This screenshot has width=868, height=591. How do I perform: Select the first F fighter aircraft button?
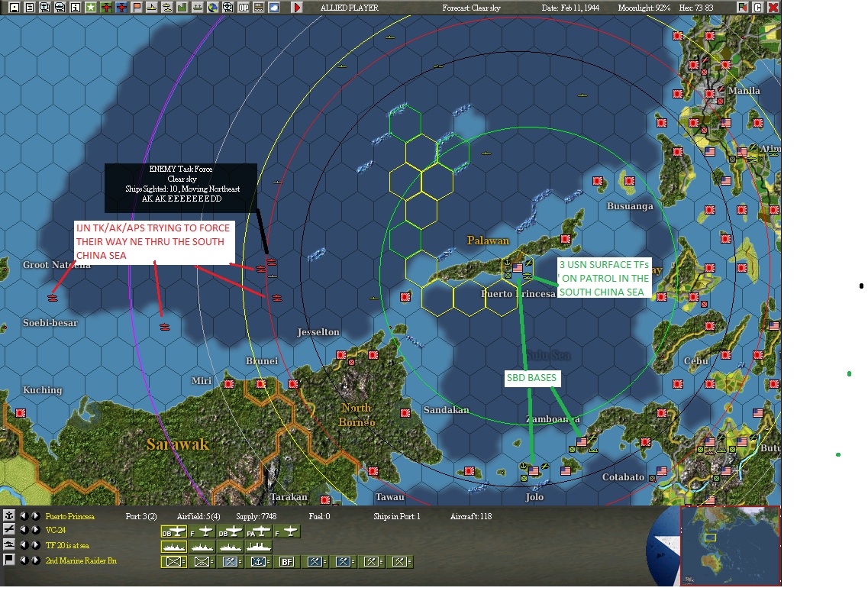coord(202,532)
